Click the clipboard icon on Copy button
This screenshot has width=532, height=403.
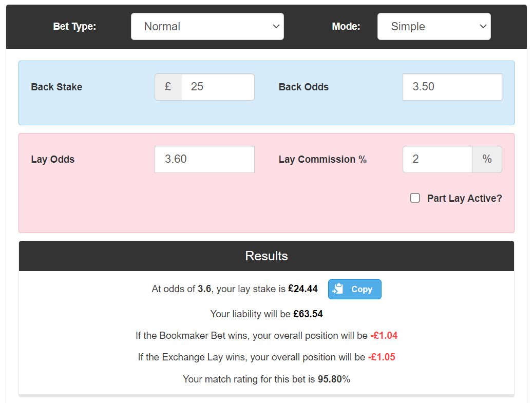coord(337,289)
